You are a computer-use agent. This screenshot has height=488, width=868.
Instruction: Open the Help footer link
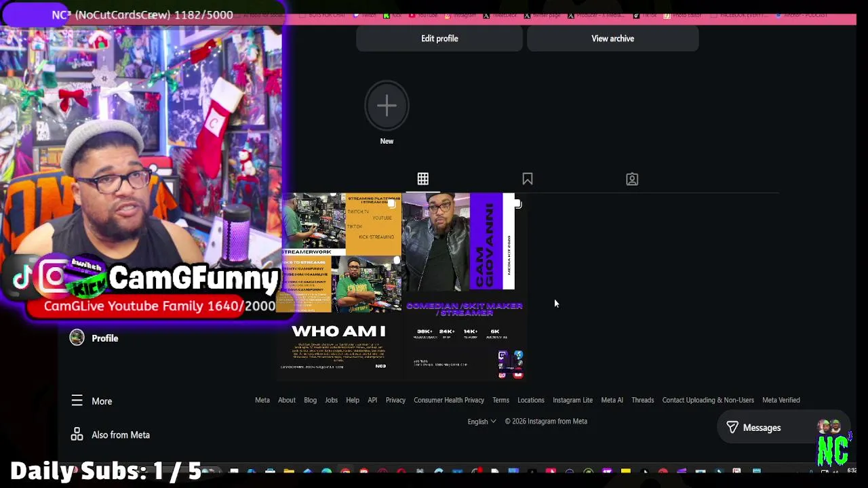(x=353, y=400)
